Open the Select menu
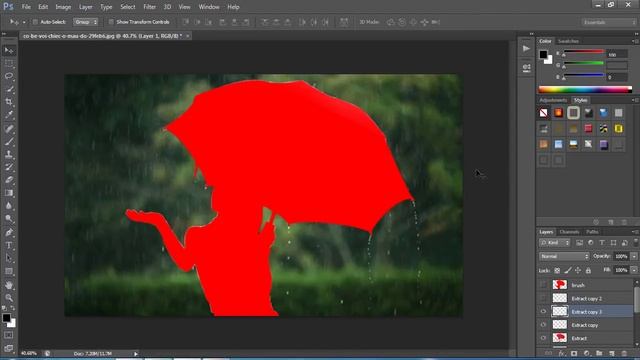640x360 pixels. pyautogui.click(x=127, y=7)
